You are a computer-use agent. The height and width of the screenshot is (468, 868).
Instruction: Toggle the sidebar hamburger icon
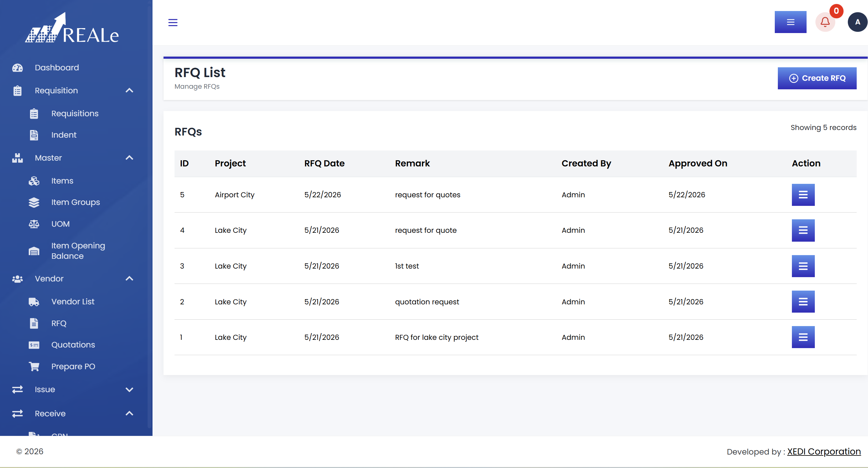173,23
